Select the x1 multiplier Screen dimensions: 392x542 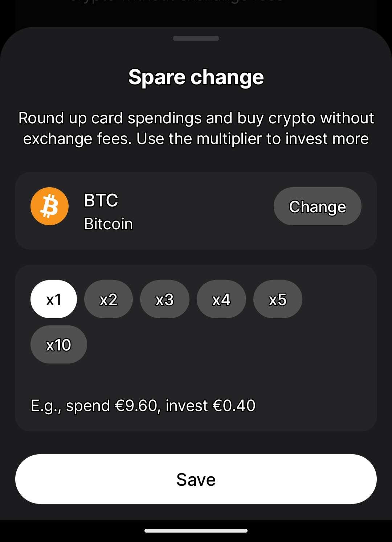click(x=54, y=299)
